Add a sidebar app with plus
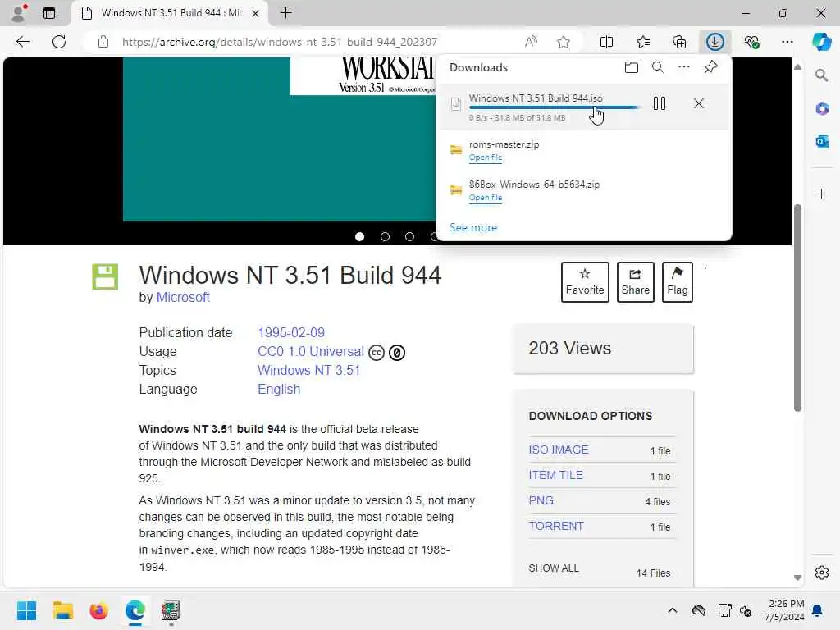 click(x=821, y=194)
